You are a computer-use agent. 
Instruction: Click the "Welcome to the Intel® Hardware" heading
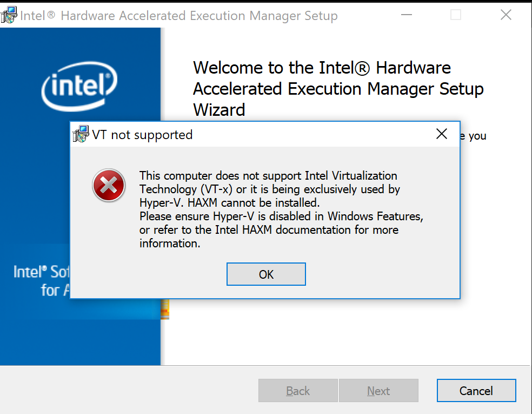click(x=322, y=68)
